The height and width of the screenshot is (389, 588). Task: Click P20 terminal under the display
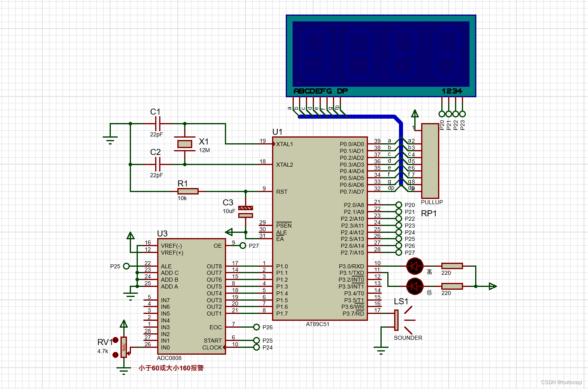[x=442, y=114]
